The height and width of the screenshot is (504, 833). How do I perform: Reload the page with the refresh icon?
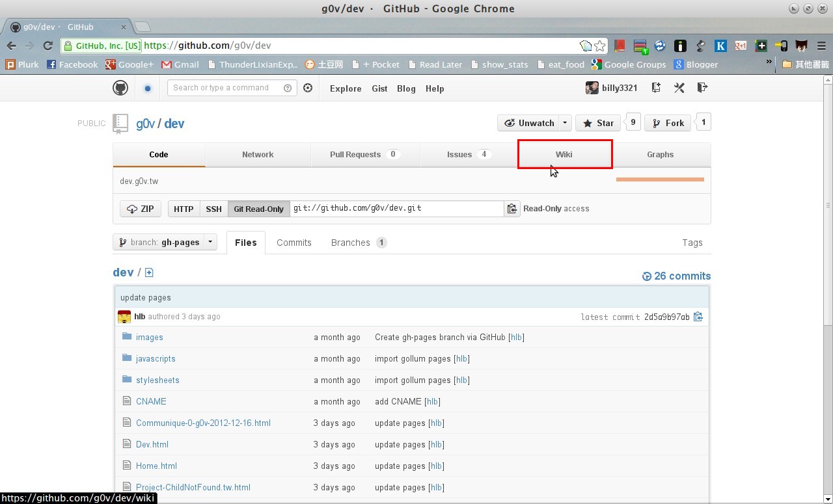coord(48,46)
